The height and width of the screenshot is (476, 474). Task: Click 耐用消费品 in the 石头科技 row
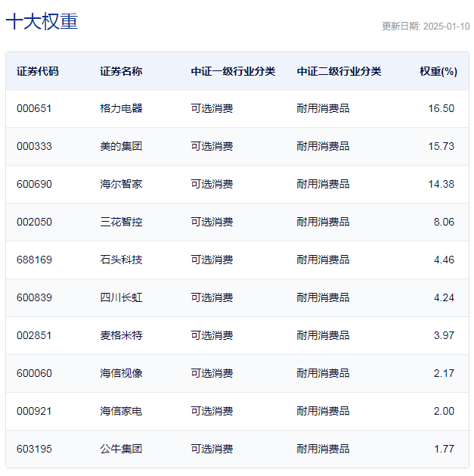click(323, 260)
